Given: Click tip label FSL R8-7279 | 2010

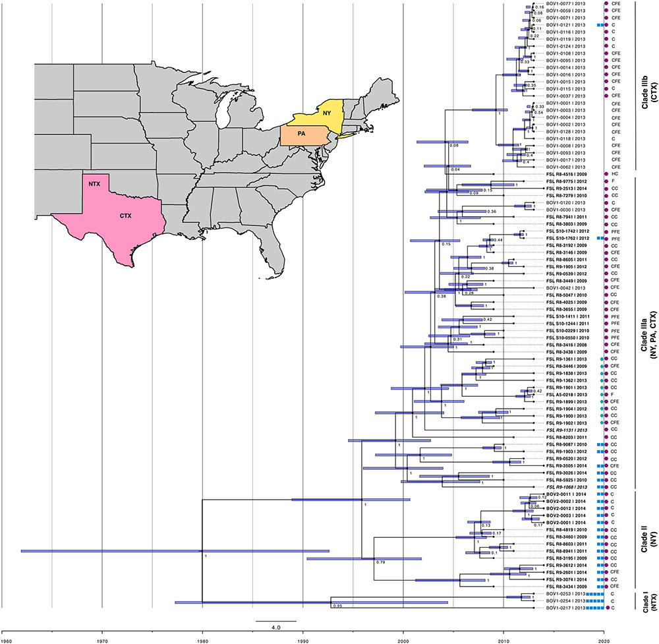Looking at the screenshot, I should (565, 196).
